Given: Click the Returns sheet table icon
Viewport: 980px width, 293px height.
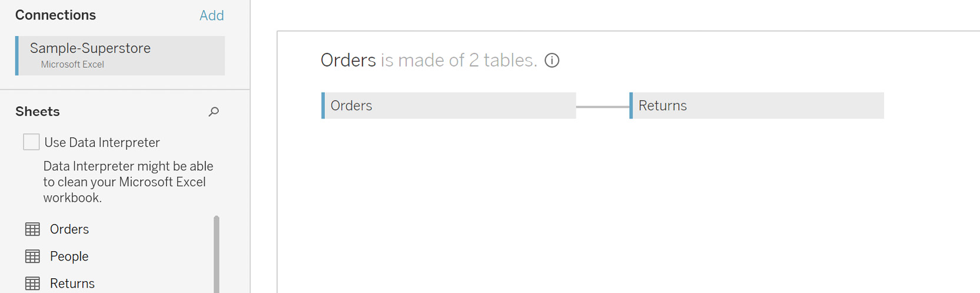Looking at the screenshot, I should coord(32,284).
